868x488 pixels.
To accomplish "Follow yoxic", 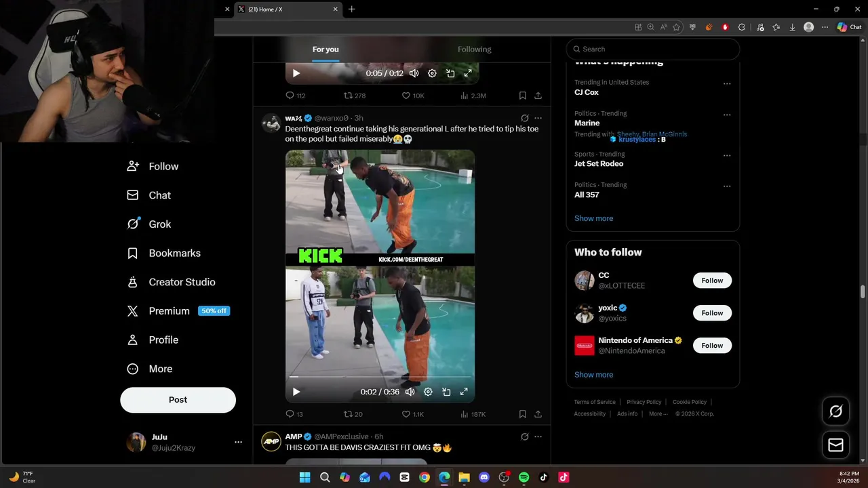I will (x=712, y=313).
